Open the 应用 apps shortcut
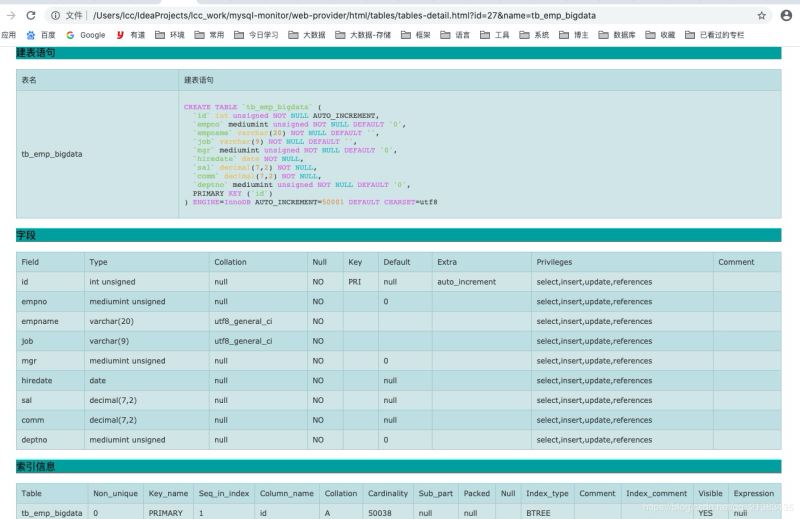800x519 pixels. pos(8,35)
